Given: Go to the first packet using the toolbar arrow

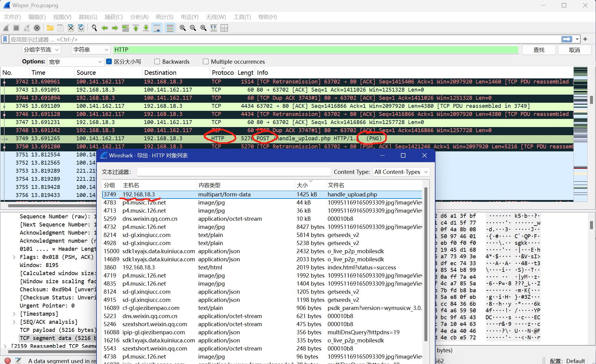Looking at the screenshot, I should tap(136, 28).
